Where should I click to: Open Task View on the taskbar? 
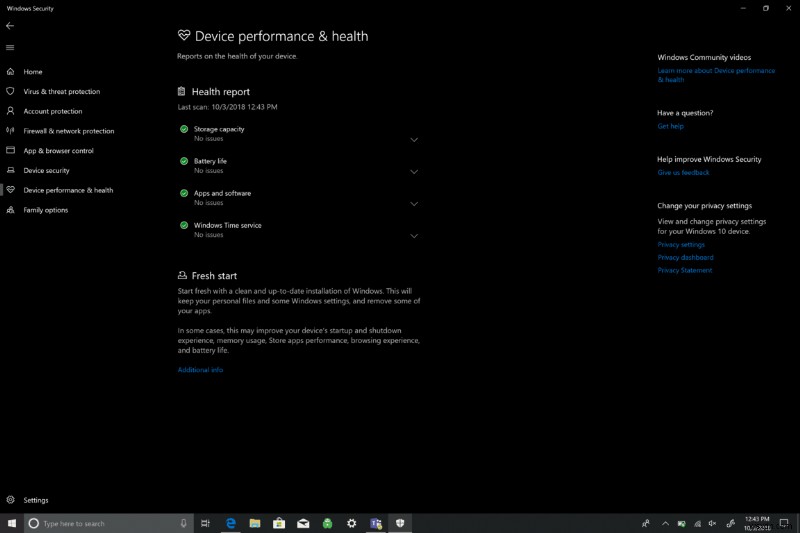(x=206, y=523)
